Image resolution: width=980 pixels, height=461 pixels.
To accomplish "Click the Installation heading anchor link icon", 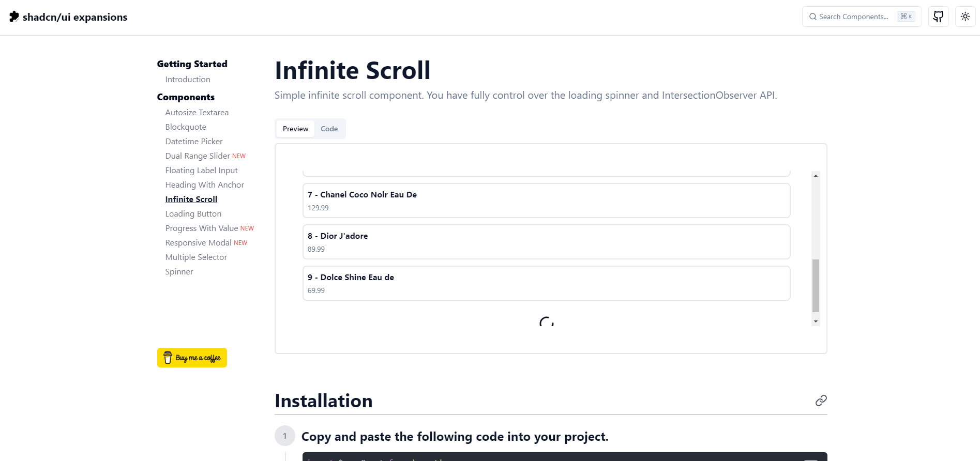I will coord(821,401).
